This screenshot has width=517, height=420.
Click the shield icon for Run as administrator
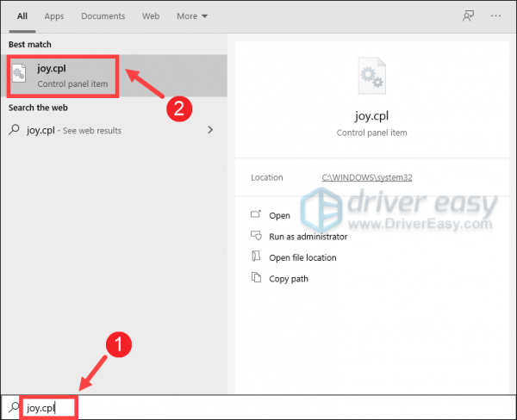click(255, 236)
